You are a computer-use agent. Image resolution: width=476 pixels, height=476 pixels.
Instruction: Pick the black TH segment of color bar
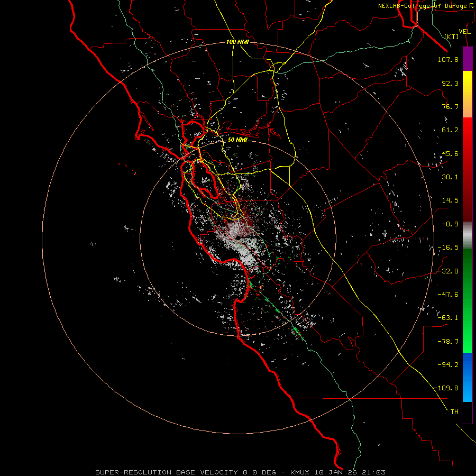[467, 413]
